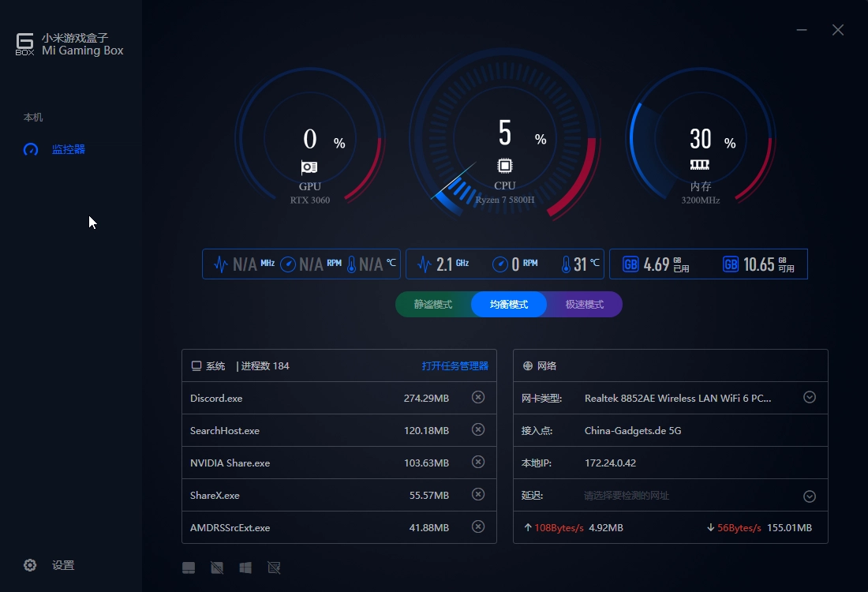This screenshot has height=592, width=868.
Task: Select the AMDRSSrcExt.exe process name
Action: tap(230, 528)
